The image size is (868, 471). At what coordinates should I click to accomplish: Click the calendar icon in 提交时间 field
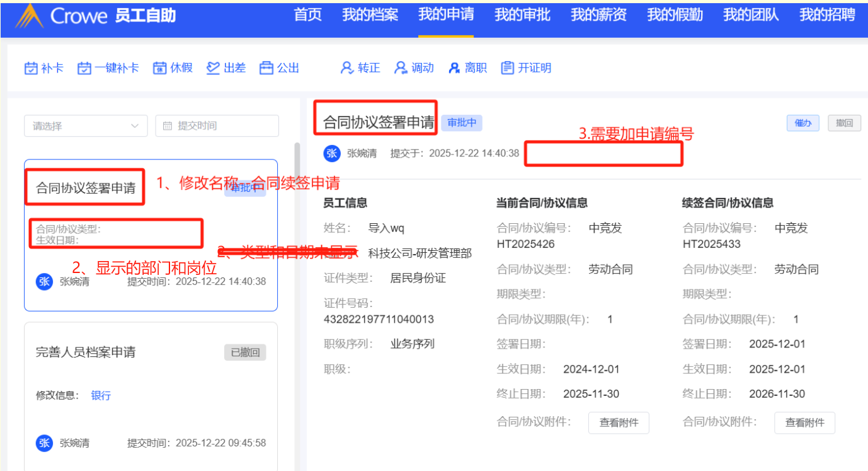click(x=167, y=126)
